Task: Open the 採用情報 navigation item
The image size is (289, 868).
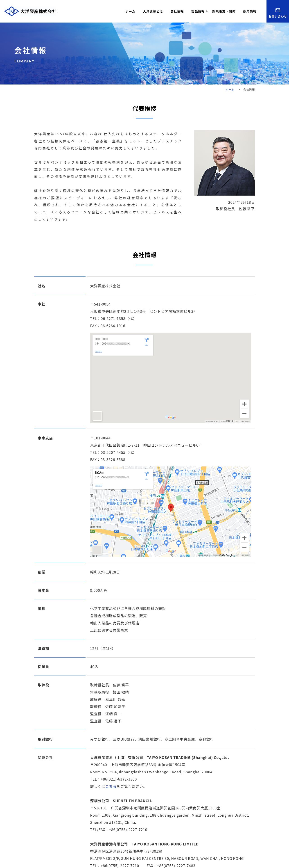Action: [250, 11]
